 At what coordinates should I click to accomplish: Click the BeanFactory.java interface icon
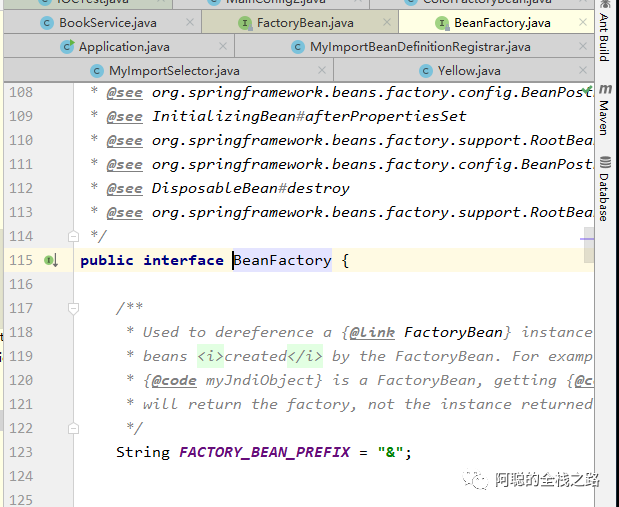pos(442,23)
